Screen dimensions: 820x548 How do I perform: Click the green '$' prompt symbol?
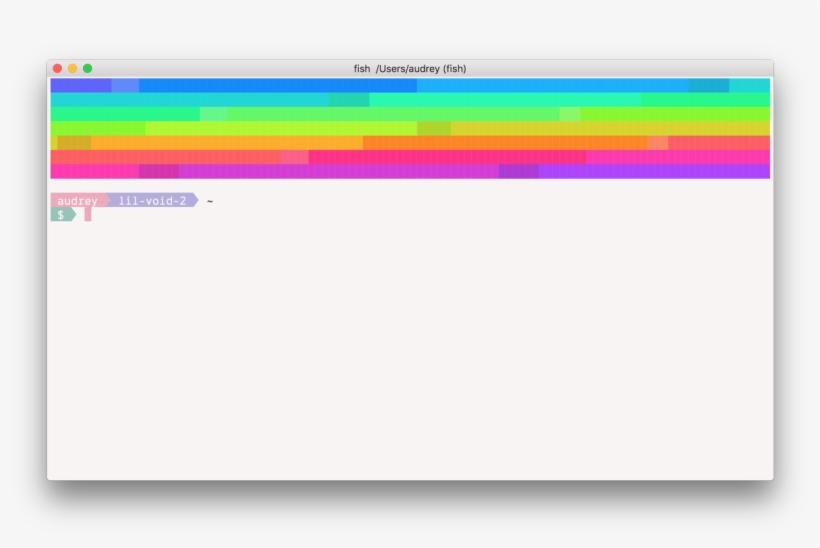pyautogui.click(x=61, y=214)
